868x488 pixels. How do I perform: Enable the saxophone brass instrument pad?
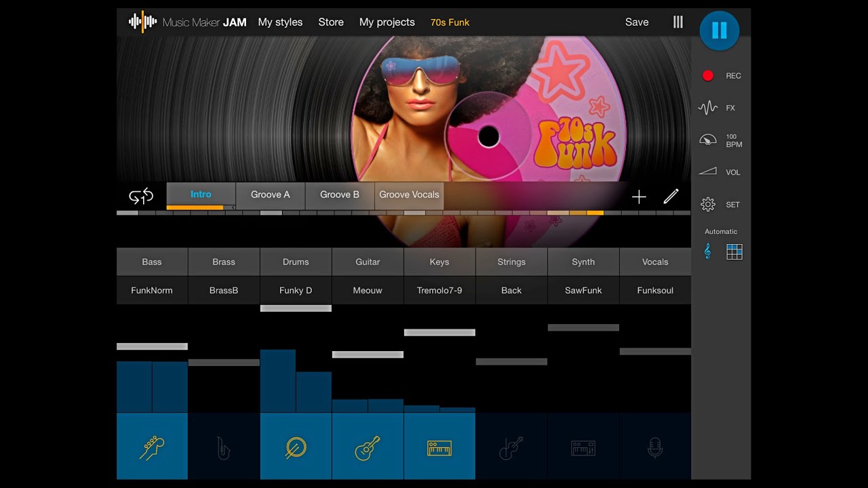[x=224, y=446]
